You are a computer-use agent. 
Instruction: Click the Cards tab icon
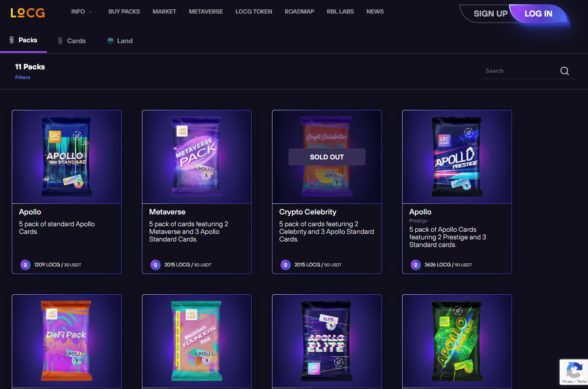point(60,41)
